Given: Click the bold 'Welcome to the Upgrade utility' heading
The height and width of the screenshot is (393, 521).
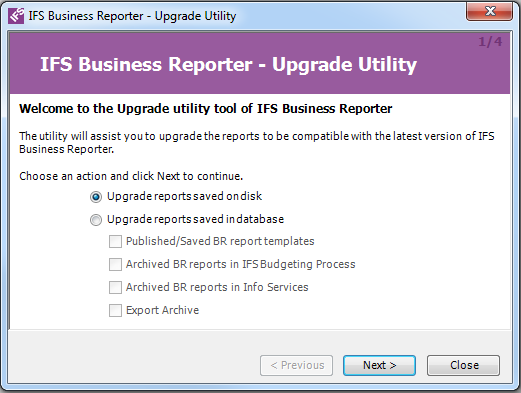Looking at the screenshot, I should point(206,109).
